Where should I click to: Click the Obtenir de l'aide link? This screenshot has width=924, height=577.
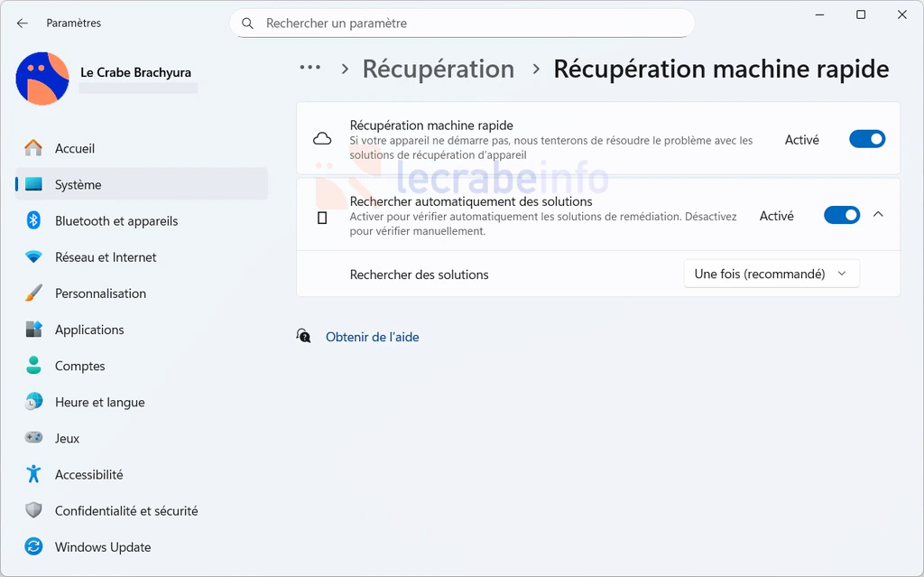point(372,337)
